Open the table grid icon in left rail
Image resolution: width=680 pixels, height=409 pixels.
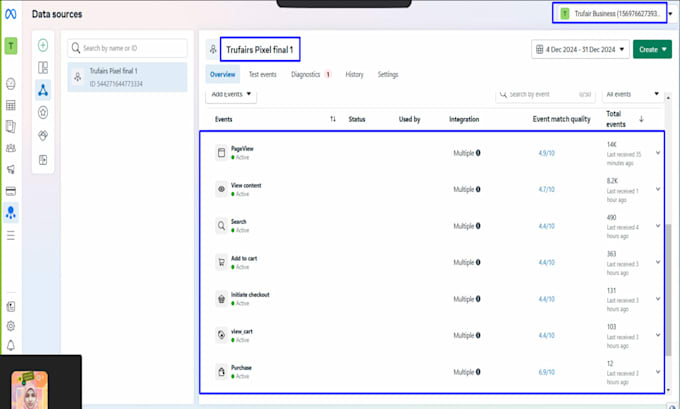point(11,105)
